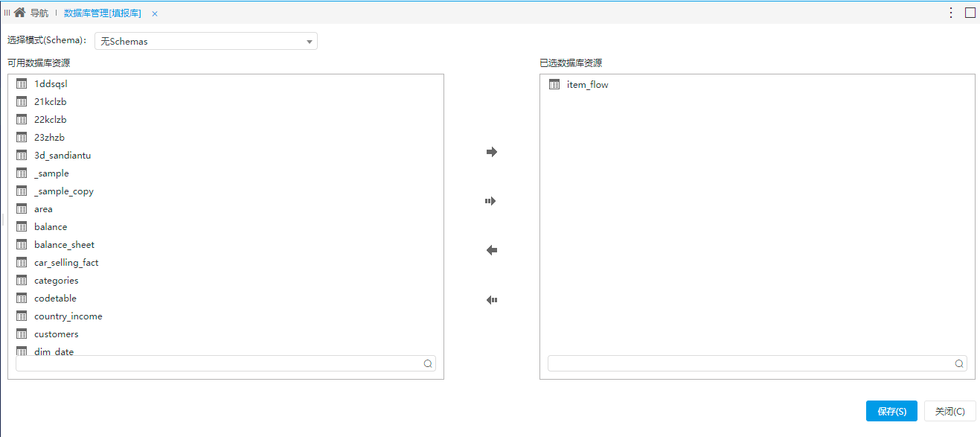Open the Schema selection dropdown
This screenshot has width=980, height=437.
click(x=206, y=41)
